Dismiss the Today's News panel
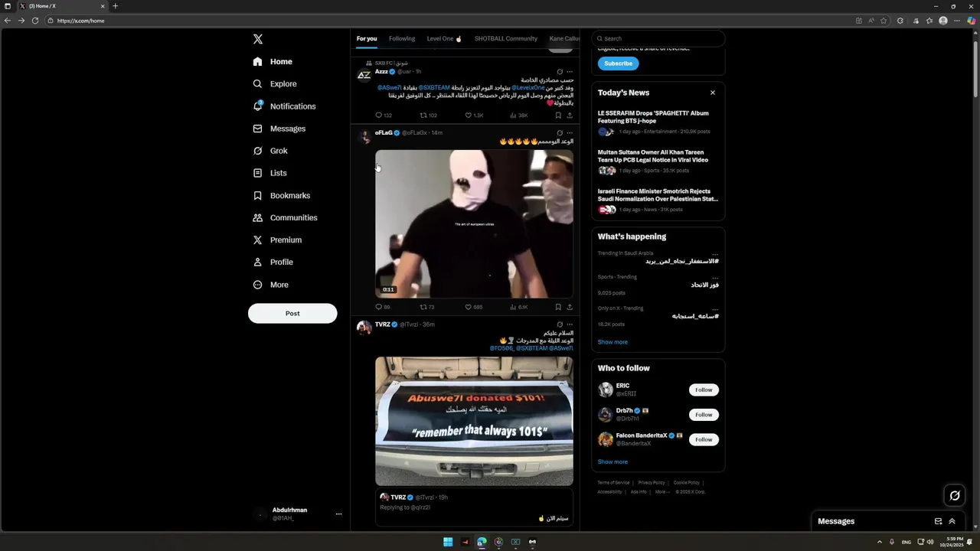This screenshot has width=980, height=551. point(713,93)
